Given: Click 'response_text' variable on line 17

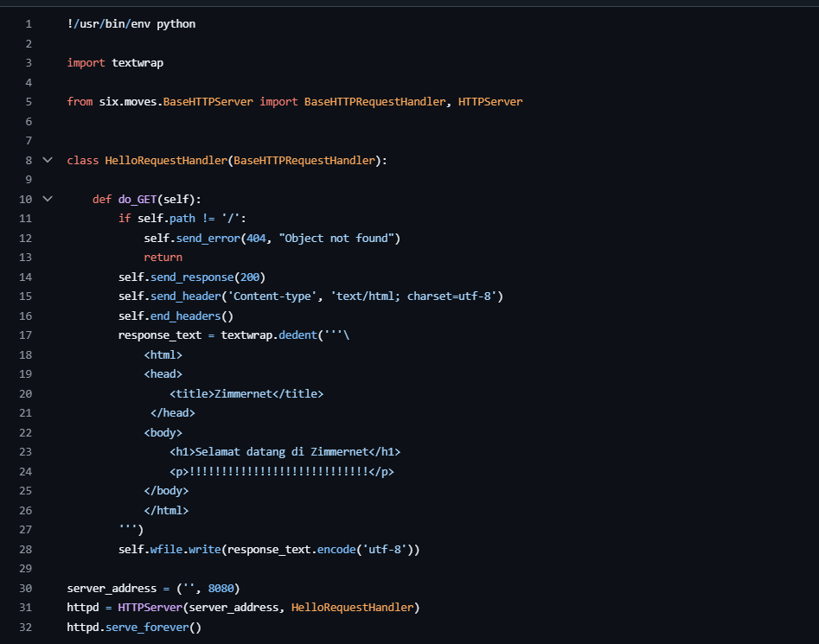Looking at the screenshot, I should (x=160, y=335).
